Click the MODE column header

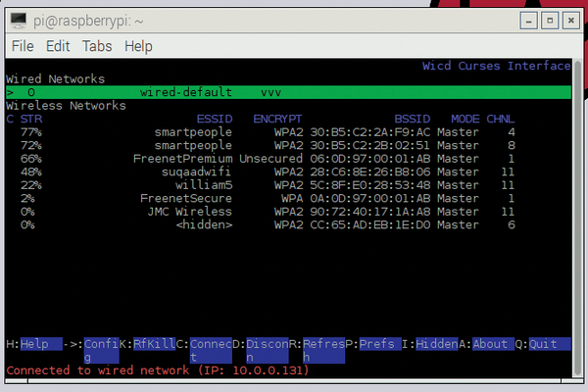(465, 119)
